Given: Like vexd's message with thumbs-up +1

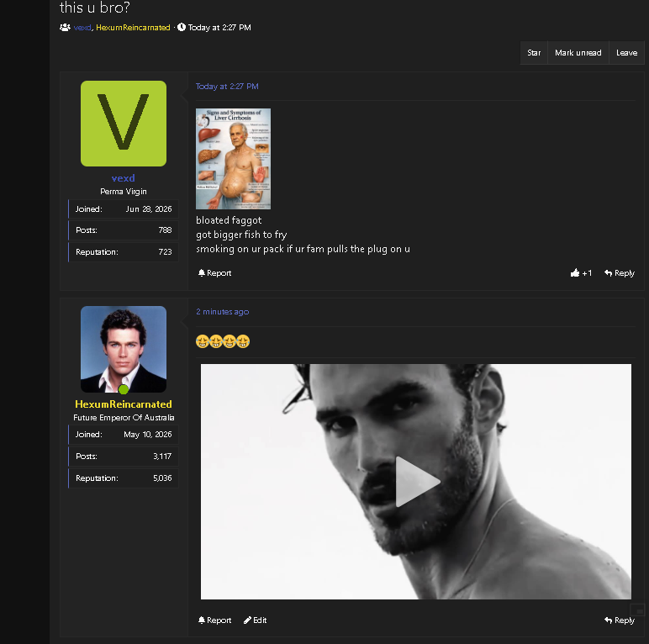Looking at the screenshot, I should tap(581, 272).
